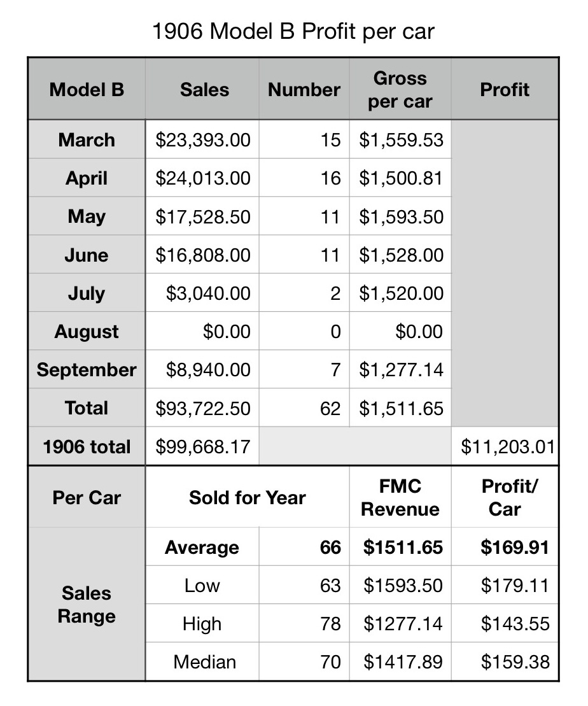Select the Model B column header

pyautogui.click(x=87, y=89)
